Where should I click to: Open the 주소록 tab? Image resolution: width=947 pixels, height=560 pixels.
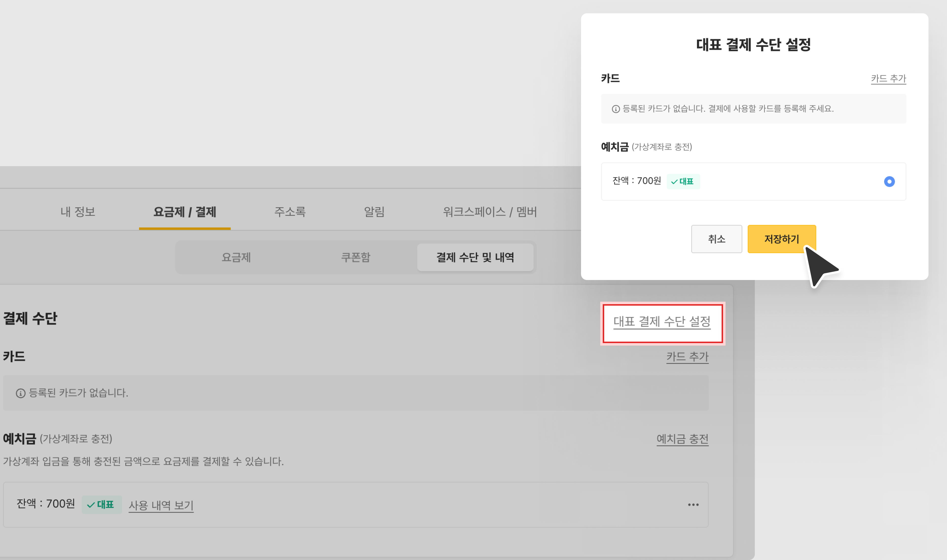(290, 212)
